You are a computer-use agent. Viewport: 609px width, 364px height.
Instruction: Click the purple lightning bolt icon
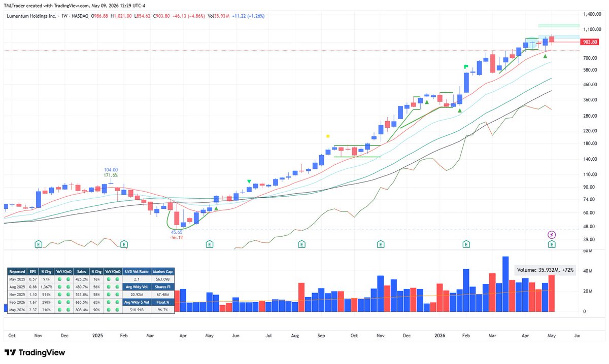(552, 235)
